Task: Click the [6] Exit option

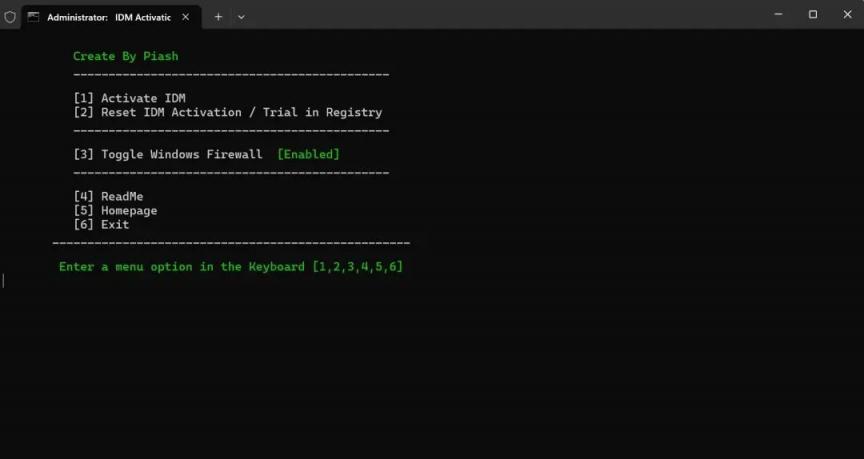Action: point(101,224)
